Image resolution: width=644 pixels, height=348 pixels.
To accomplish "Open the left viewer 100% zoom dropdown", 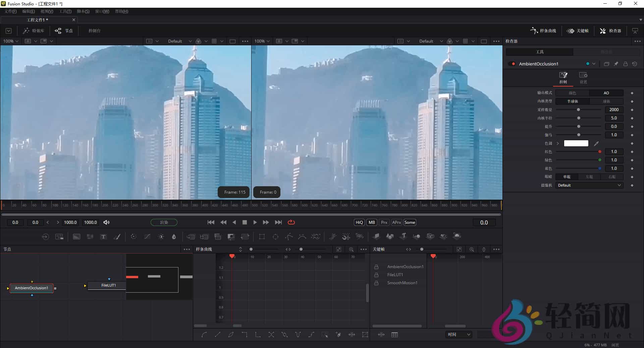I will coord(10,41).
